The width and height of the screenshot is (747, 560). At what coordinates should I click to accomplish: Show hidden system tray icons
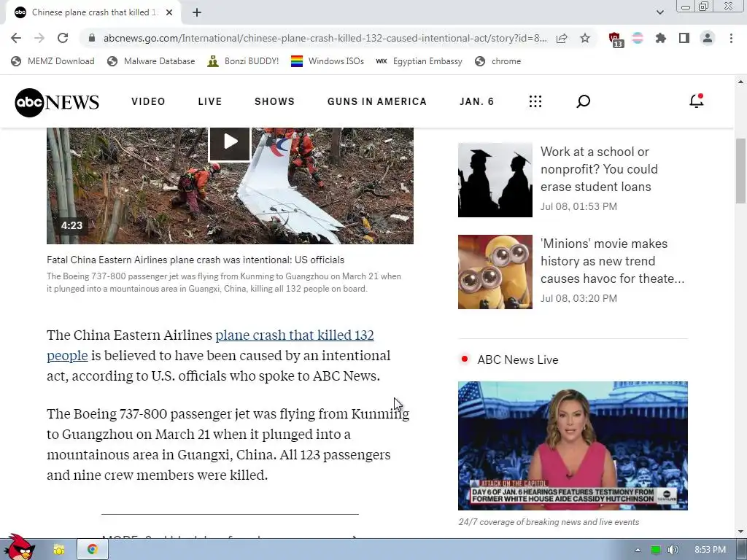(638, 550)
